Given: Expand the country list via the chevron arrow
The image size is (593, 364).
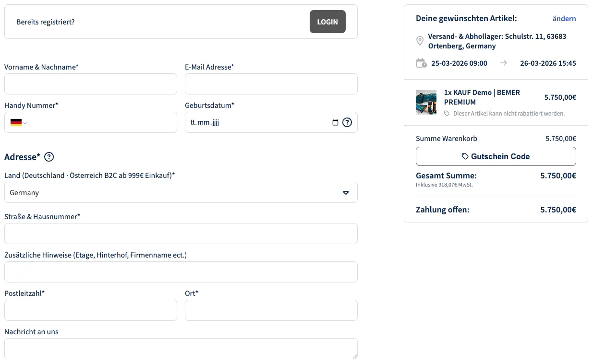Looking at the screenshot, I should [346, 192].
